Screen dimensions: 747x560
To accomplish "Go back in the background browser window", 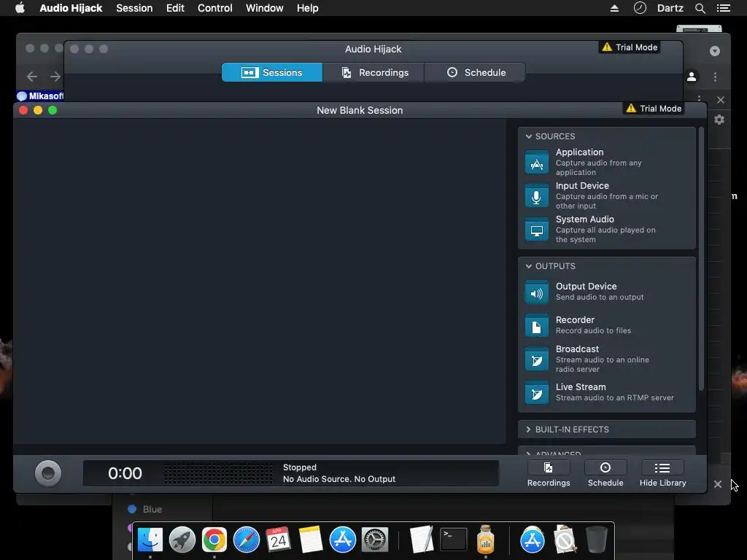I will (x=32, y=77).
